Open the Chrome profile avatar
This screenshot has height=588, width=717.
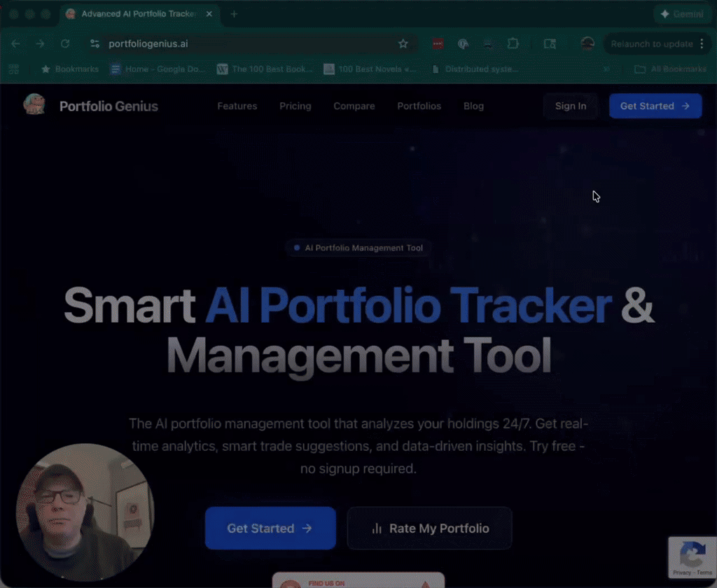pos(587,43)
